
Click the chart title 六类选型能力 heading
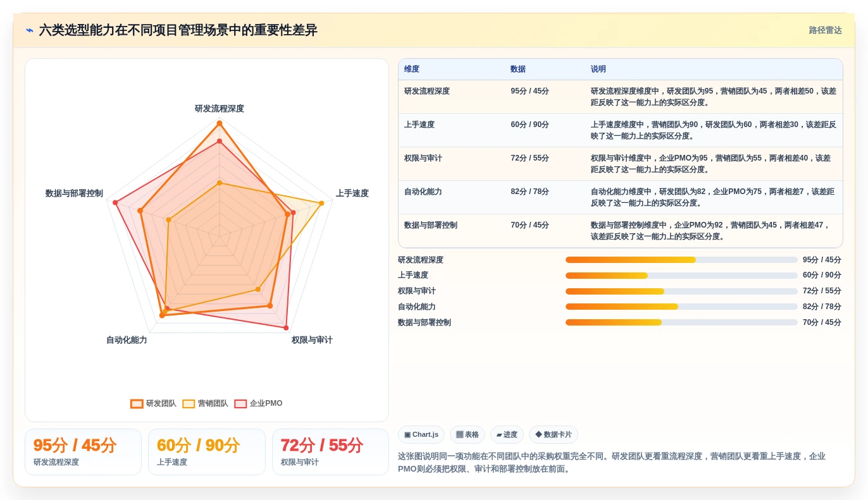click(178, 30)
